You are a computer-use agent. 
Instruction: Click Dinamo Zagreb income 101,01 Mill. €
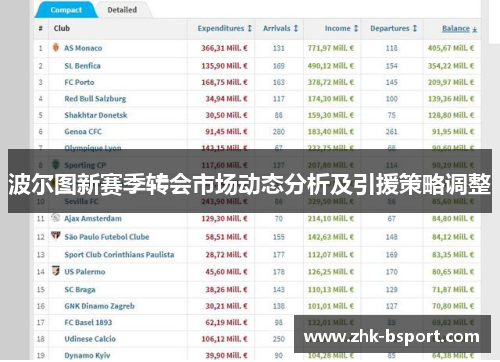[331, 306]
